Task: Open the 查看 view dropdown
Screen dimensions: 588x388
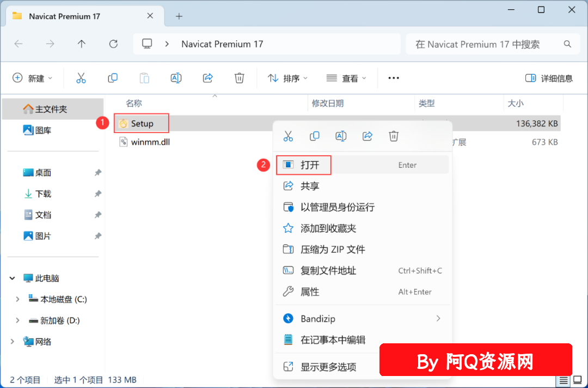Action: click(x=346, y=78)
